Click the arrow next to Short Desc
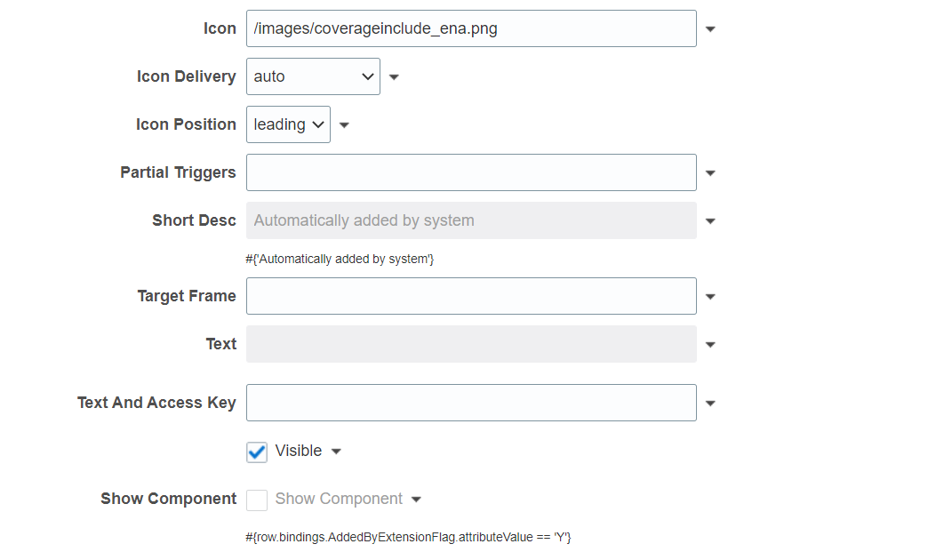 point(710,221)
